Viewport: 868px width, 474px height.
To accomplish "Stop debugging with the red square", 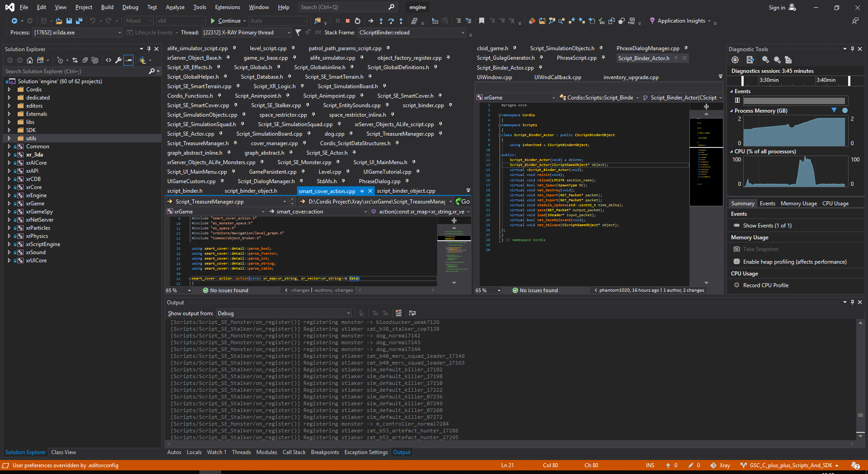I will pyautogui.click(x=348, y=21).
